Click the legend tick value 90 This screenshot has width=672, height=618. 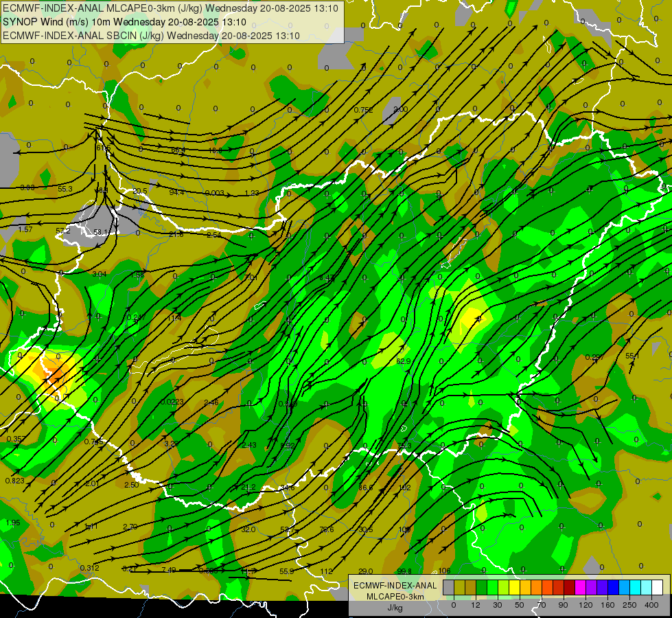[563, 605]
